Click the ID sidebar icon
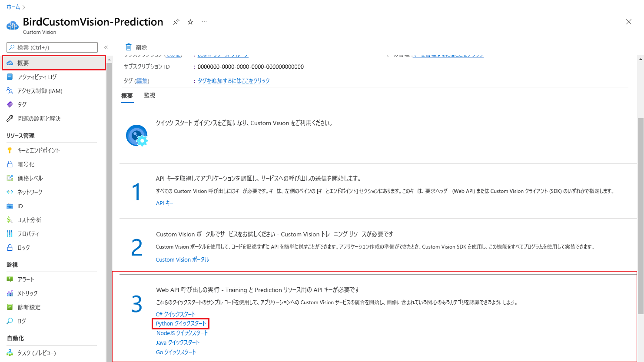Screen dimensions: 644x362 [10, 206]
